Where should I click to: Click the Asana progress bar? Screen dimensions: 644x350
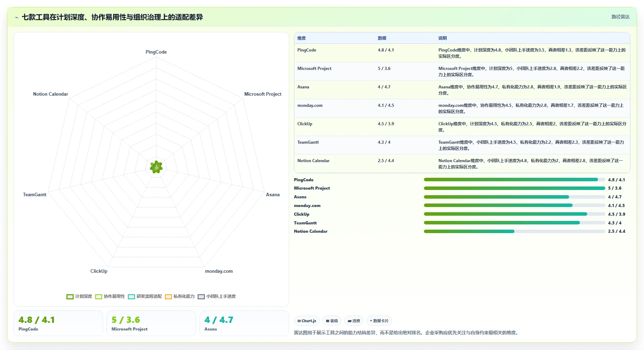pyautogui.click(x=514, y=197)
